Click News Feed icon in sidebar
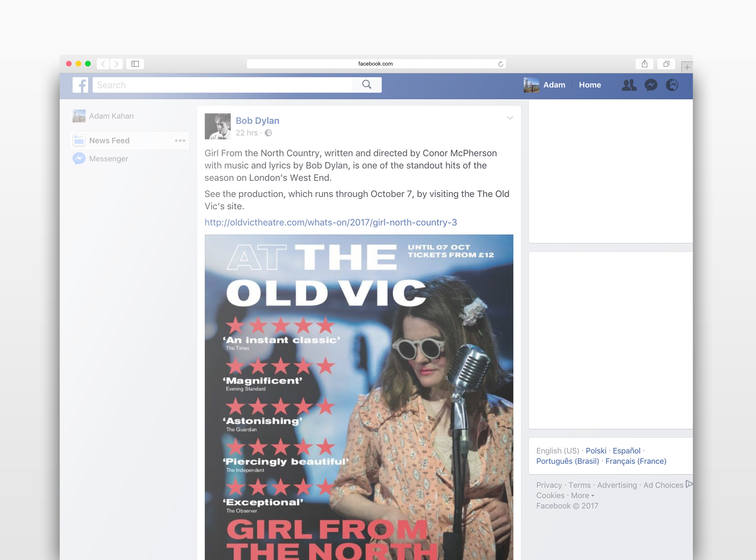 tap(79, 140)
